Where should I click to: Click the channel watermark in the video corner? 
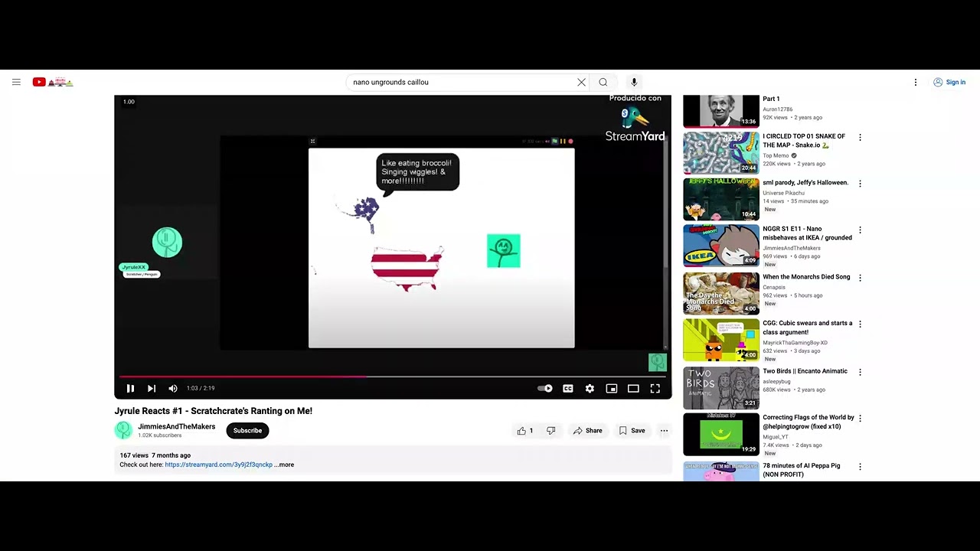(658, 362)
